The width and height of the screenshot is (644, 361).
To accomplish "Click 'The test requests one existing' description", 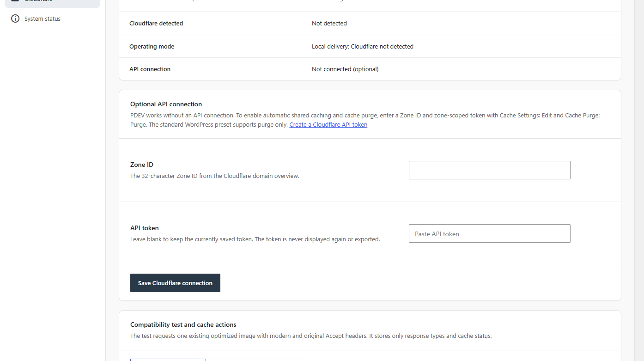I will (311, 336).
